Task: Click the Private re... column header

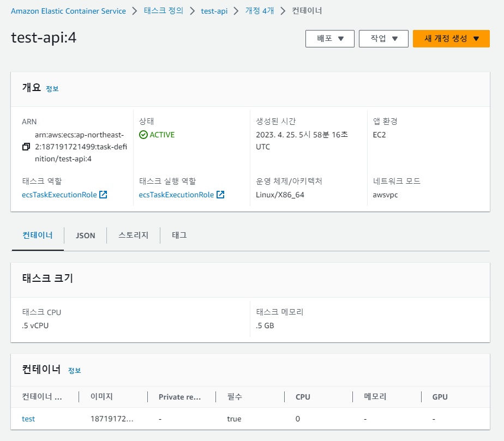Action: click(x=179, y=397)
